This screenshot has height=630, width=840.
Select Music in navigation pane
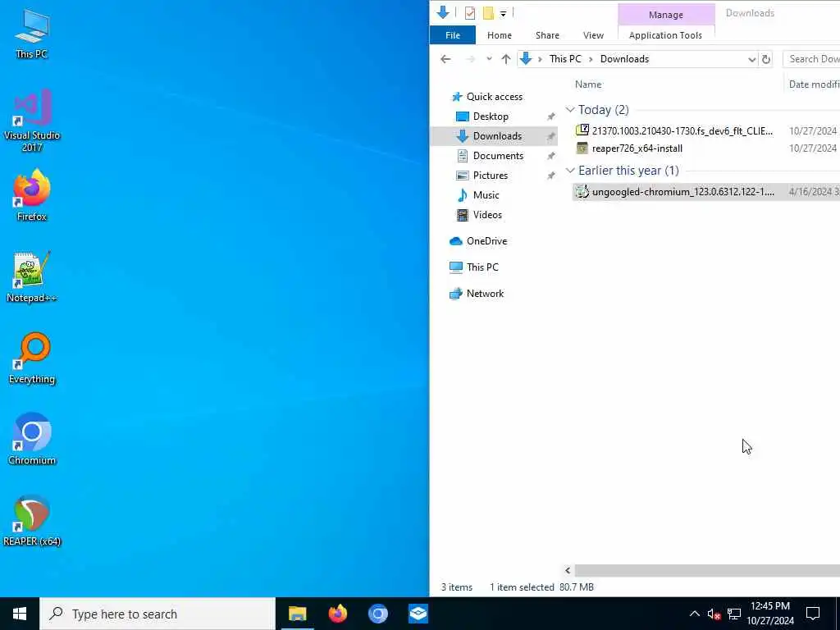coord(486,195)
